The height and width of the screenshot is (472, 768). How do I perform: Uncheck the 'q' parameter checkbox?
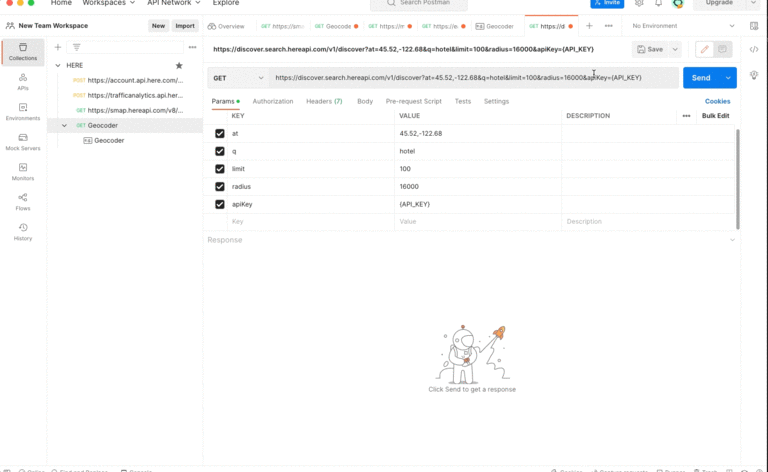(x=219, y=151)
